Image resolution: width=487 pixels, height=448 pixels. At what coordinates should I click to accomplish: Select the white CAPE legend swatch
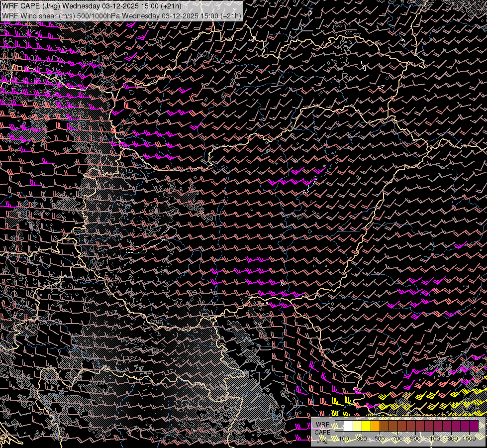tap(349, 426)
